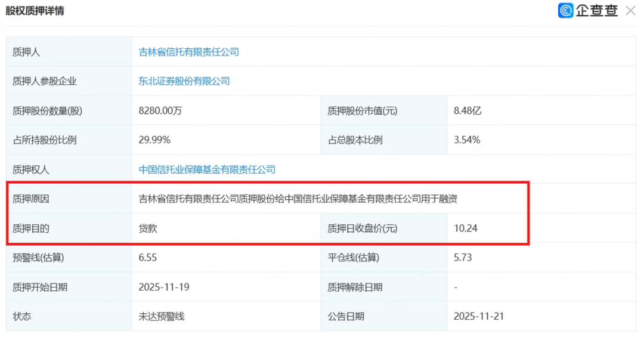The height and width of the screenshot is (340, 644).
Task: Click the 3.54% total share ratio
Action: point(467,140)
